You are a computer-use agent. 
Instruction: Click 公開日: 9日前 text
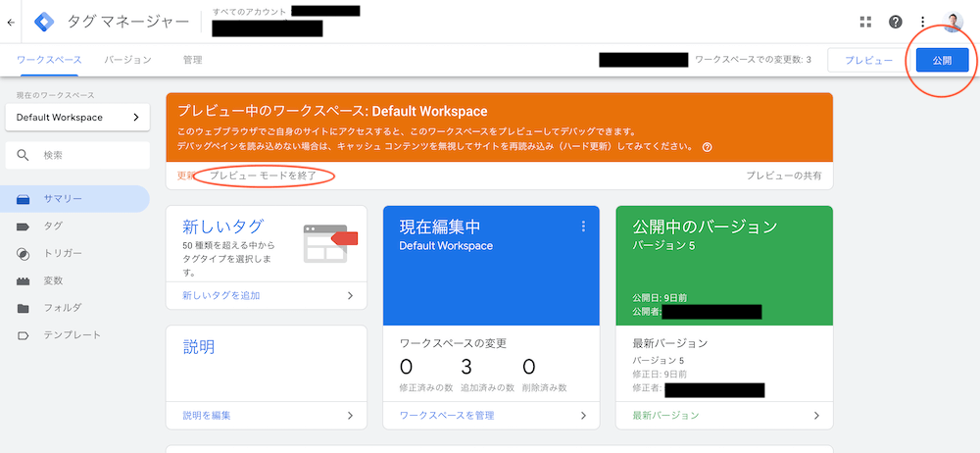coord(660,298)
